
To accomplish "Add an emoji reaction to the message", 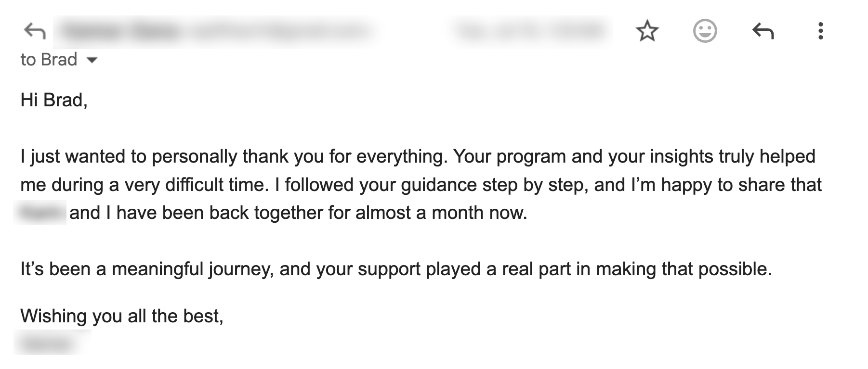I will (705, 31).
